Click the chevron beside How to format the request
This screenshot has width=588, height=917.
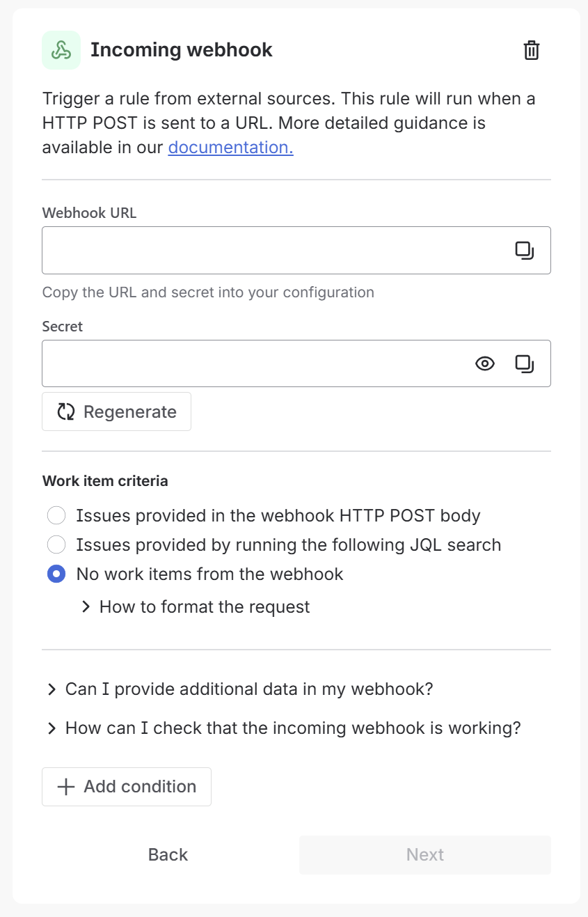pyautogui.click(x=85, y=606)
